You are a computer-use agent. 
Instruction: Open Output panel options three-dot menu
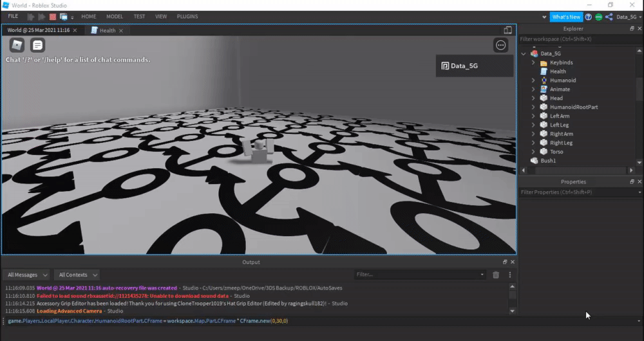click(x=509, y=275)
